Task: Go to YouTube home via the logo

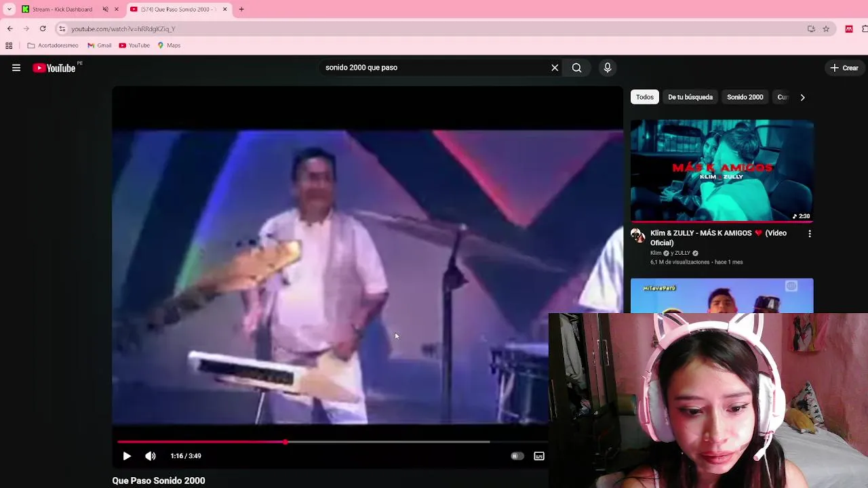Action: 54,68
